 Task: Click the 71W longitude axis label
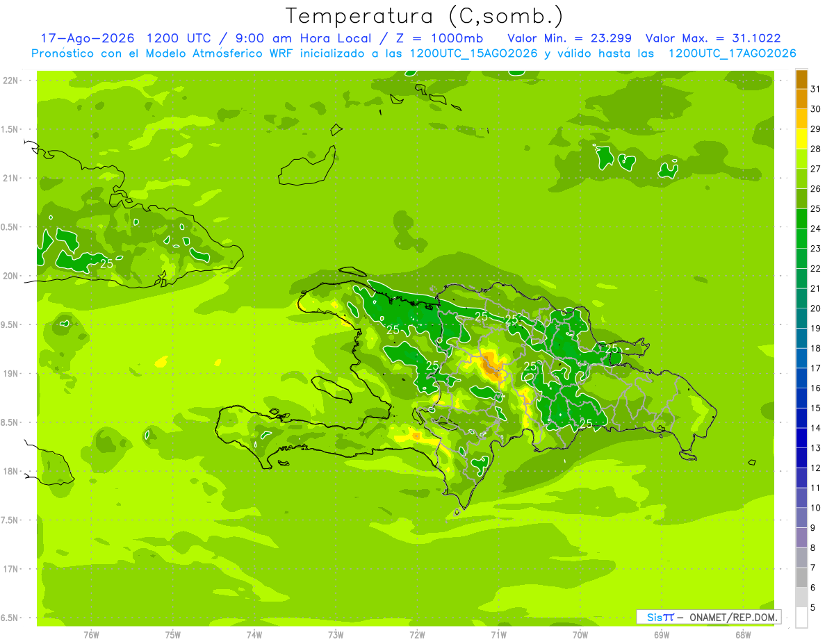coord(498,634)
